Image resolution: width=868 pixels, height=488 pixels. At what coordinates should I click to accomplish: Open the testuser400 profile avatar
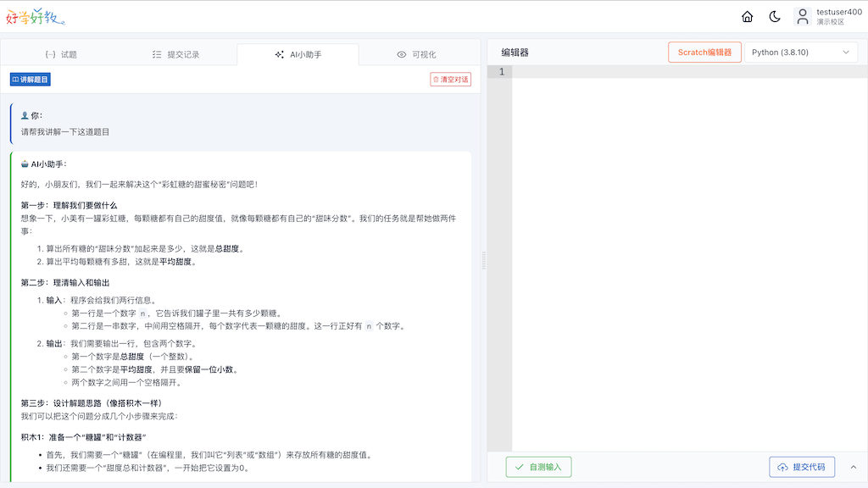pos(803,15)
